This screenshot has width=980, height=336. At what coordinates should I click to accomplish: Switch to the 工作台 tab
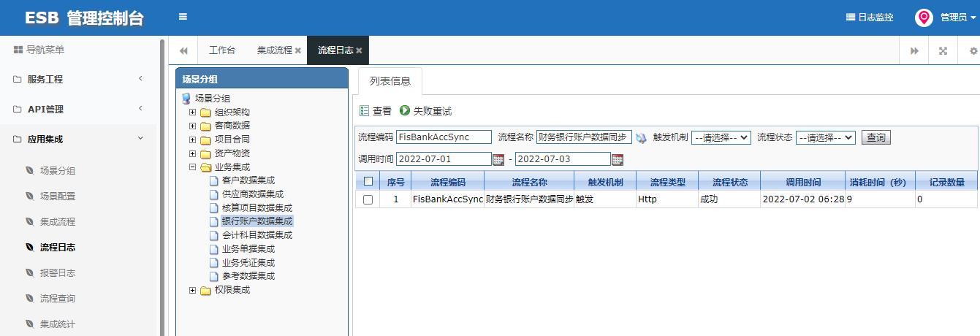pyautogui.click(x=222, y=50)
